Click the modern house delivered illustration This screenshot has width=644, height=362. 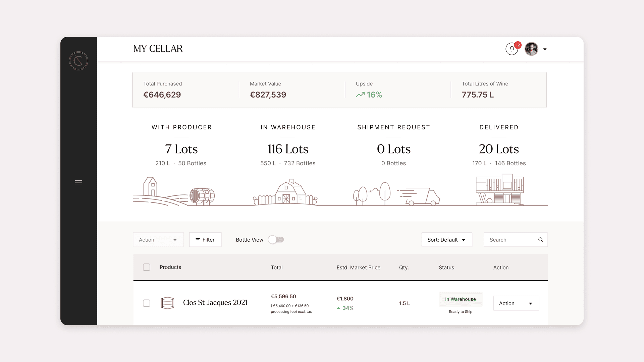tap(500, 189)
